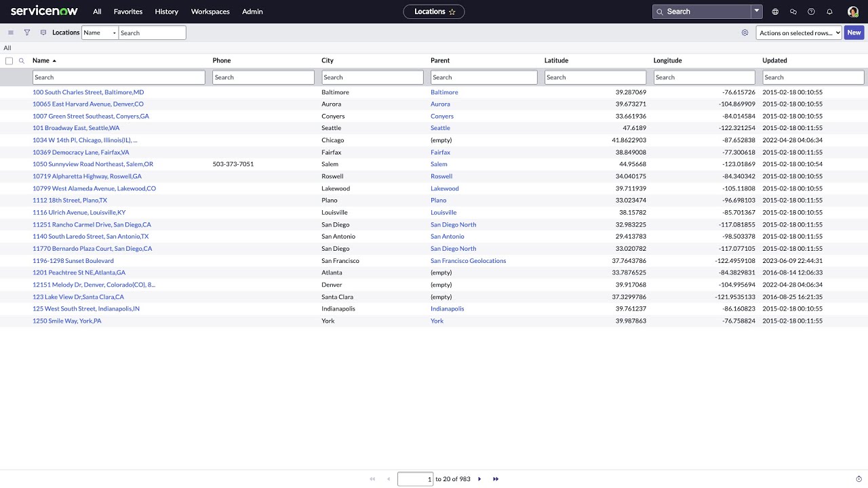Click the list search box next to Name
Screen dimensions: 868x488
152,33
